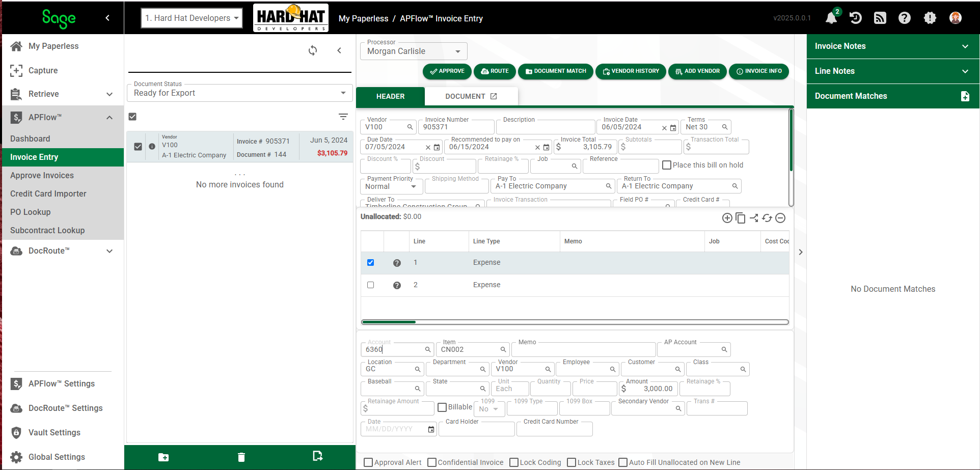
Task: Open Approve Invoices
Action: 42,176
